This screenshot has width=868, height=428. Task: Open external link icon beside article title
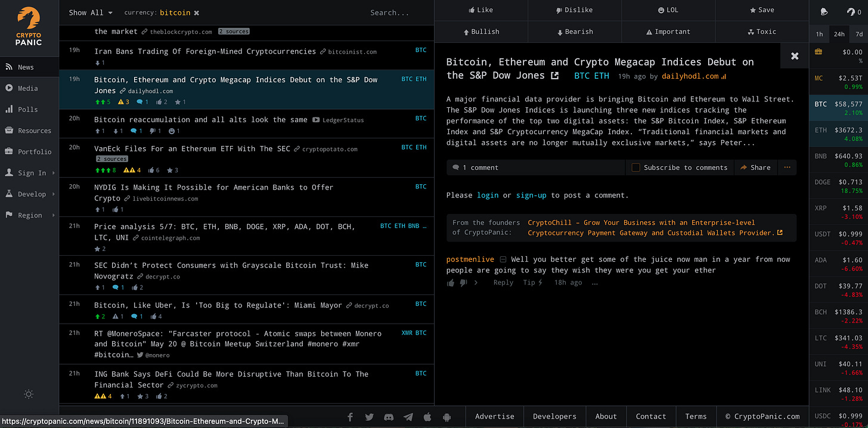pos(555,76)
